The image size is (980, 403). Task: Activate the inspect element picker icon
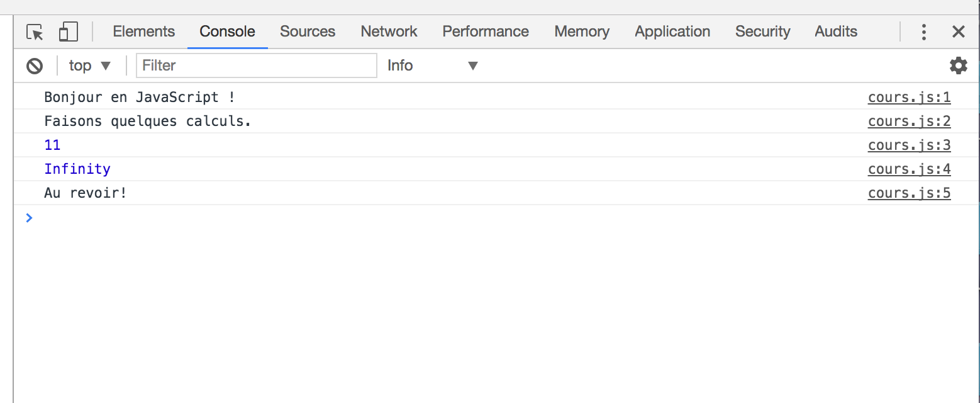[x=35, y=31]
